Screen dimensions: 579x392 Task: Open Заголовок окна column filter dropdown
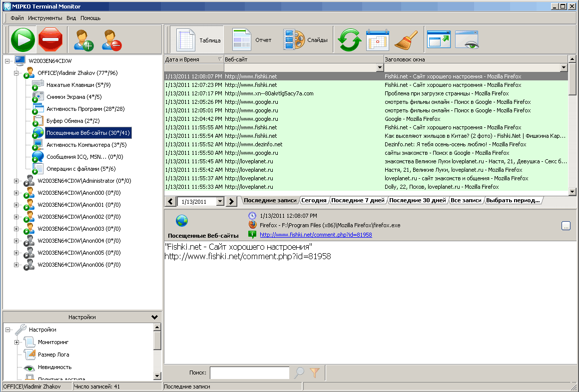pos(564,67)
